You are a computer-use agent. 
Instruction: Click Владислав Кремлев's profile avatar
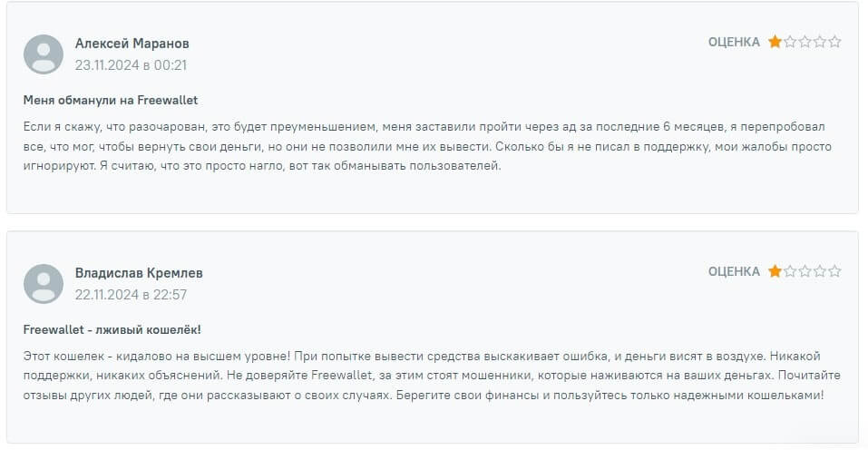43,283
